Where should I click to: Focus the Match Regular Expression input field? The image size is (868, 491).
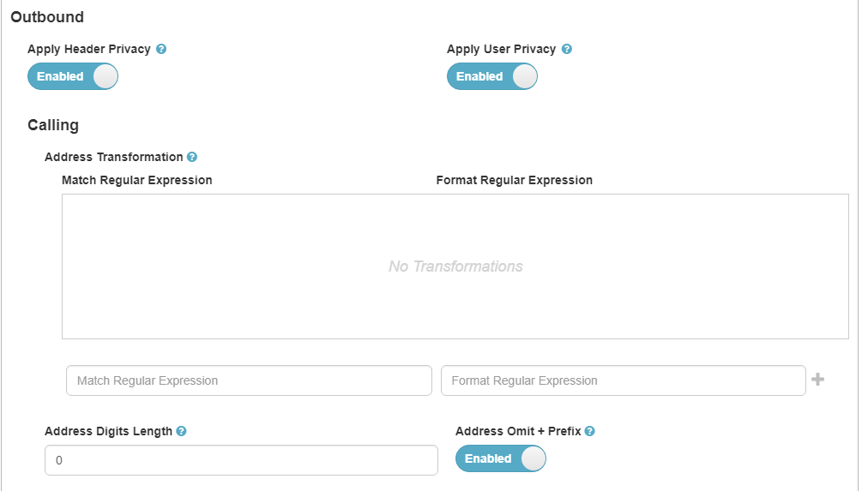249,380
